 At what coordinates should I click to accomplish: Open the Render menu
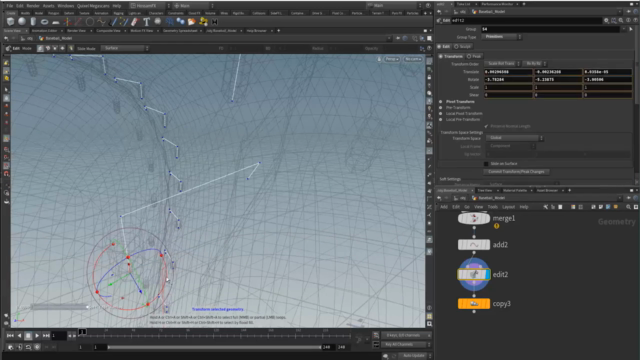(33, 6)
